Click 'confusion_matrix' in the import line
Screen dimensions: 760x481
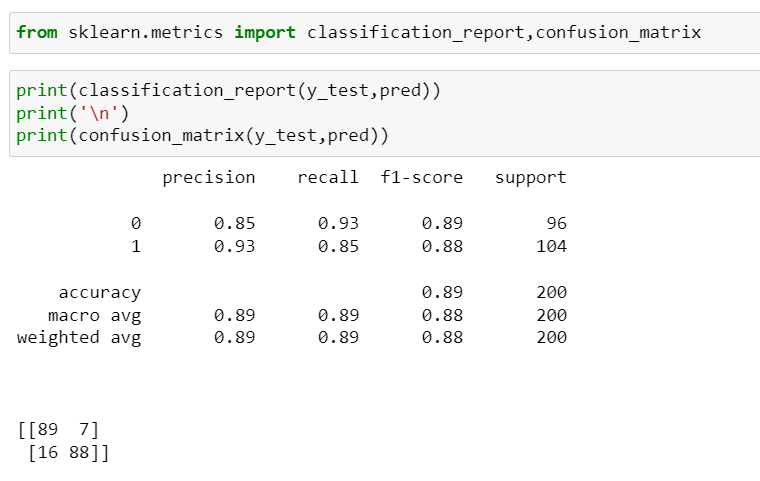point(618,32)
